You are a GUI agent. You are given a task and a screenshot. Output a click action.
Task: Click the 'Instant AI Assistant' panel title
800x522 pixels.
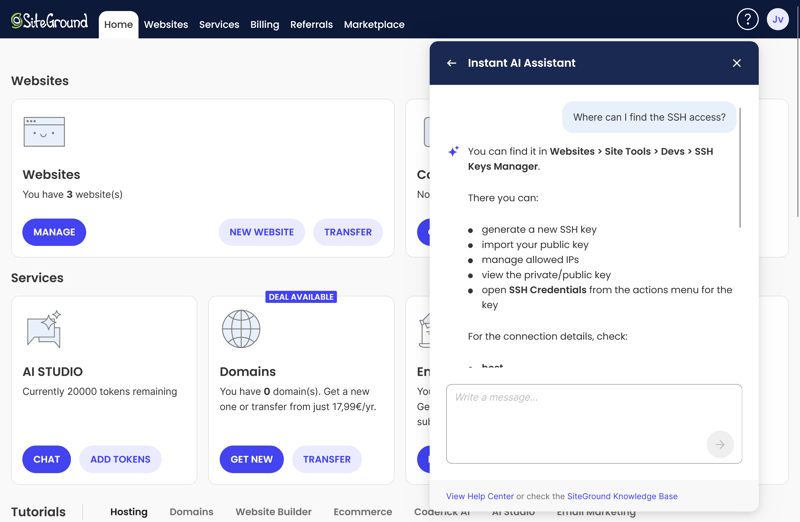point(521,63)
